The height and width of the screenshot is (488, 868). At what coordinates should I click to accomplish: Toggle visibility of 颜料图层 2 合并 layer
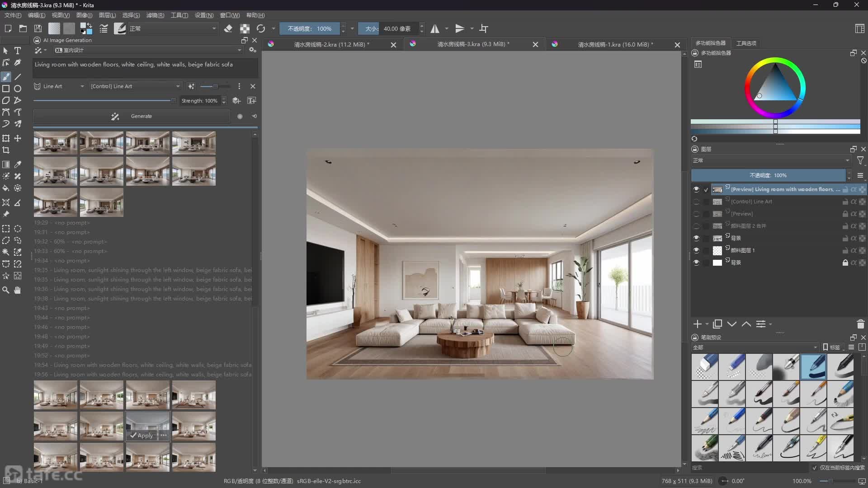click(696, 226)
